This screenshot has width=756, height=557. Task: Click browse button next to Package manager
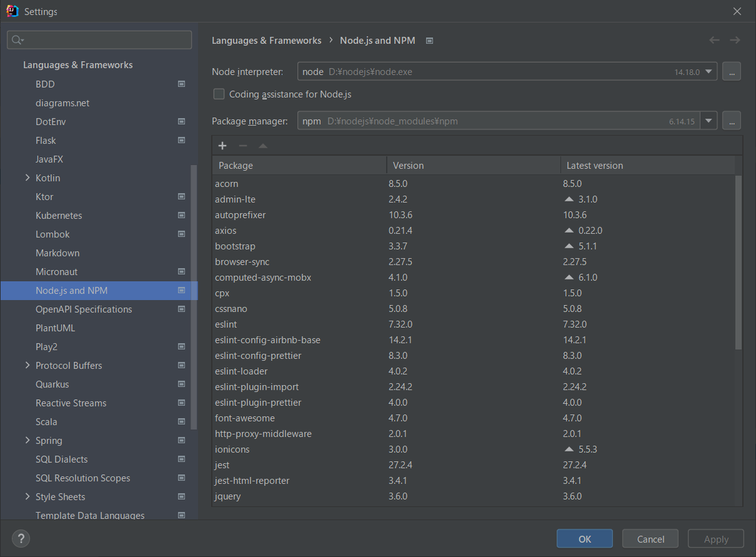(x=731, y=121)
